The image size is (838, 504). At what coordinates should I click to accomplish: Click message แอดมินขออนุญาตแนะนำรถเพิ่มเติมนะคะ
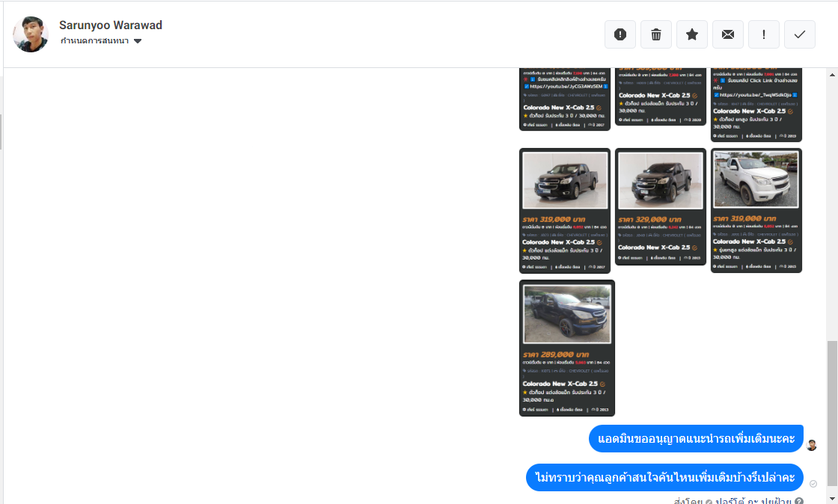(696, 439)
